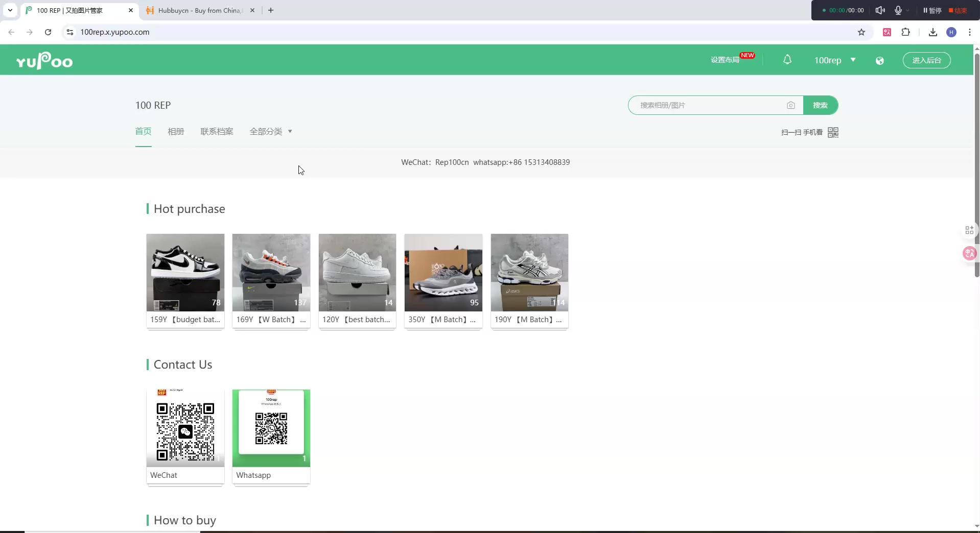This screenshot has width=980, height=533.
Task: Click the camera image-search icon
Action: pos(791,105)
